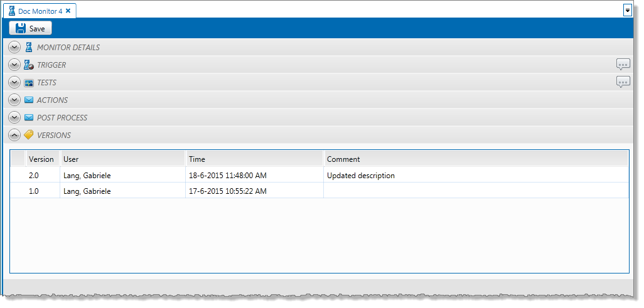Screen dimensions: 644x308
Task: Click the TESTS heading text
Action: [x=46, y=83]
